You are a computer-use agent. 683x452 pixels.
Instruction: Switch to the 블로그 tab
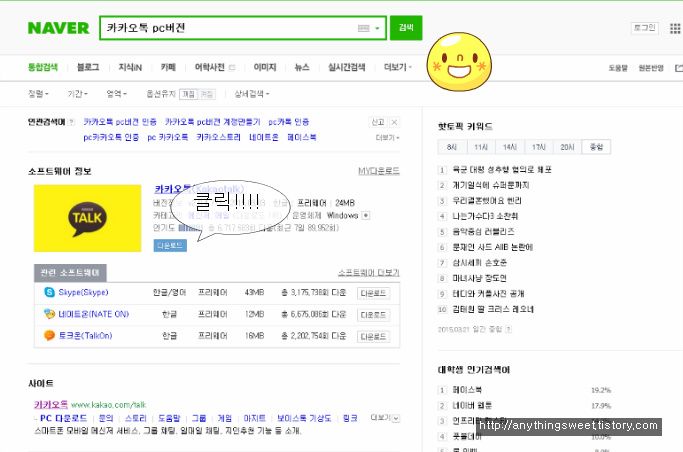pos(88,67)
